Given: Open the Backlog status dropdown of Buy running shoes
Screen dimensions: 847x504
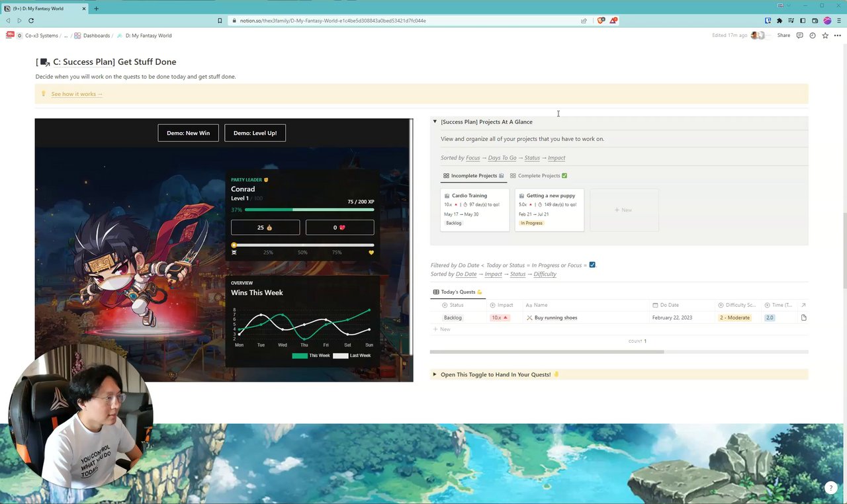Looking at the screenshot, I should (x=453, y=317).
